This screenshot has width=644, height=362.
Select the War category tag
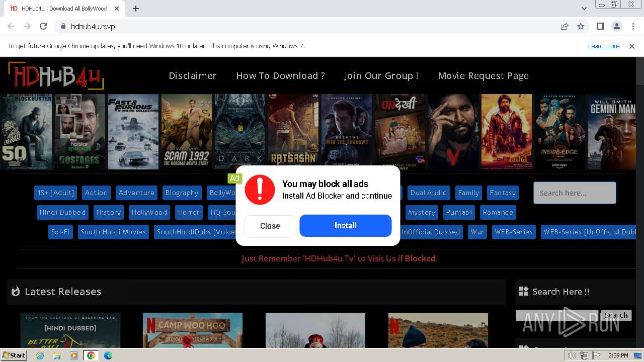[x=477, y=232]
